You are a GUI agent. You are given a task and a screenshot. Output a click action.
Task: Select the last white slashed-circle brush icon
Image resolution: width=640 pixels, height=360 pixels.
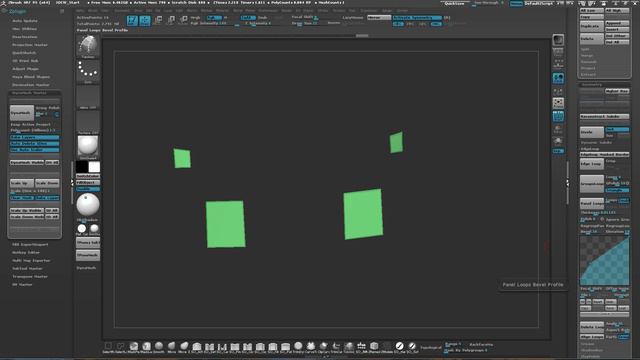412,347
